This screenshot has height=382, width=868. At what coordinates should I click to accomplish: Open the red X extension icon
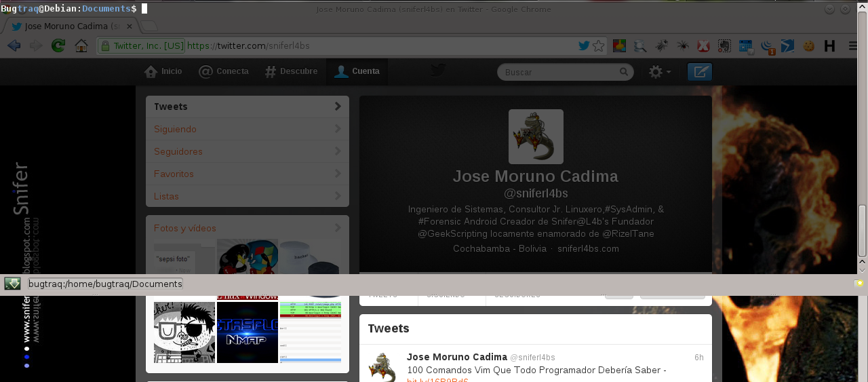pyautogui.click(x=703, y=46)
